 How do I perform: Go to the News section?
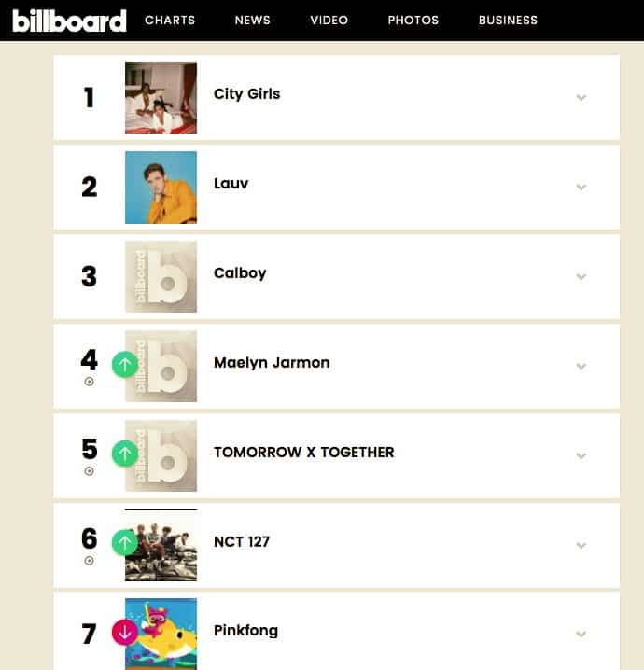tap(252, 21)
